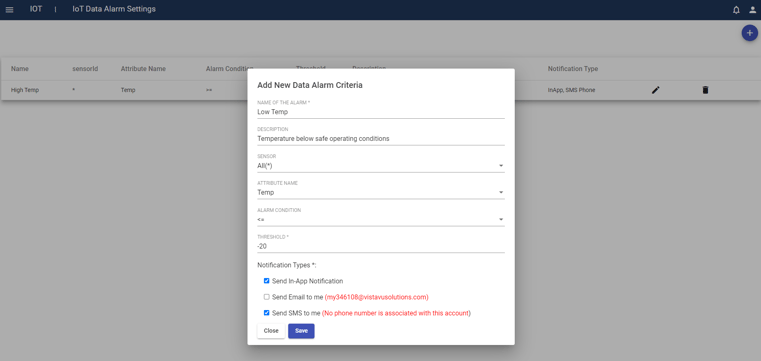Click the Add New Data Alarm Criteria heading

coord(310,85)
